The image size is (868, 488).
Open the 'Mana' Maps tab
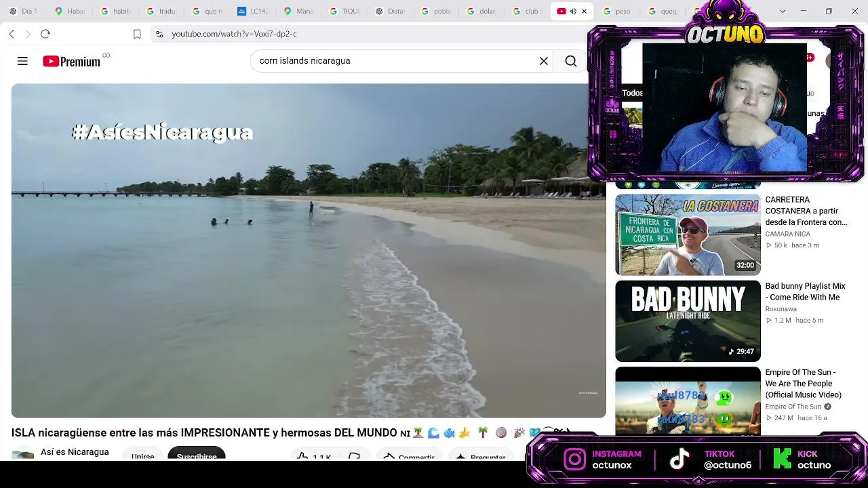click(298, 12)
